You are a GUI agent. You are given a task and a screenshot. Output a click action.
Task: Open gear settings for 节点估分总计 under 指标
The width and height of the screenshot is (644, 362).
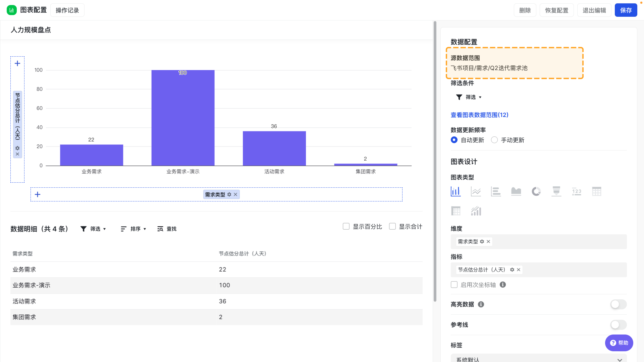[512, 270]
